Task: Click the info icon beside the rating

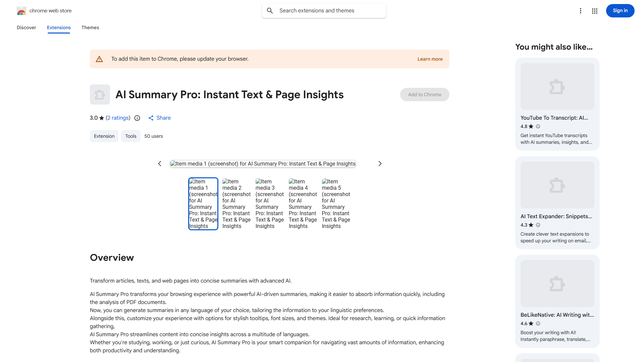Action: pyautogui.click(x=137, y=118)
